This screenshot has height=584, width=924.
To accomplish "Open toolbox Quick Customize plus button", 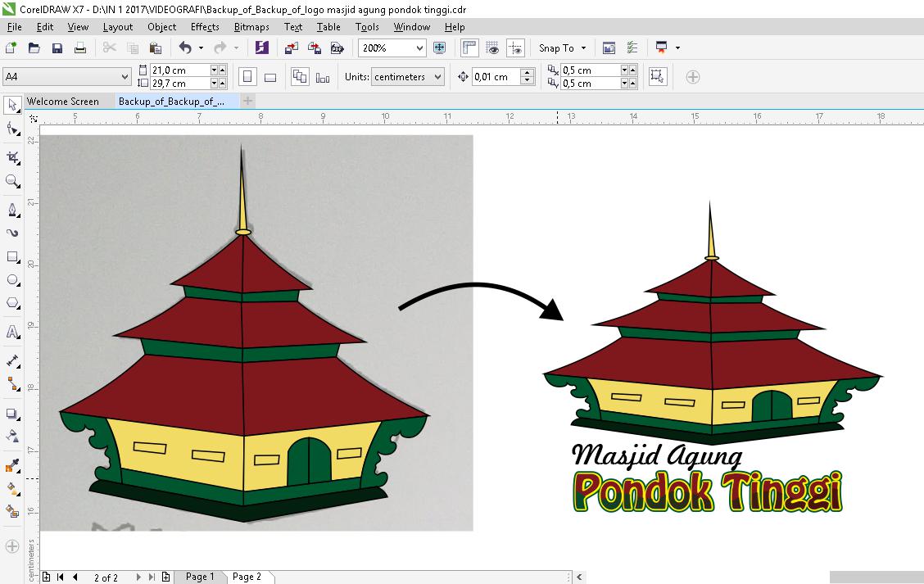I will pyautogui.click(x=12, y=546).
